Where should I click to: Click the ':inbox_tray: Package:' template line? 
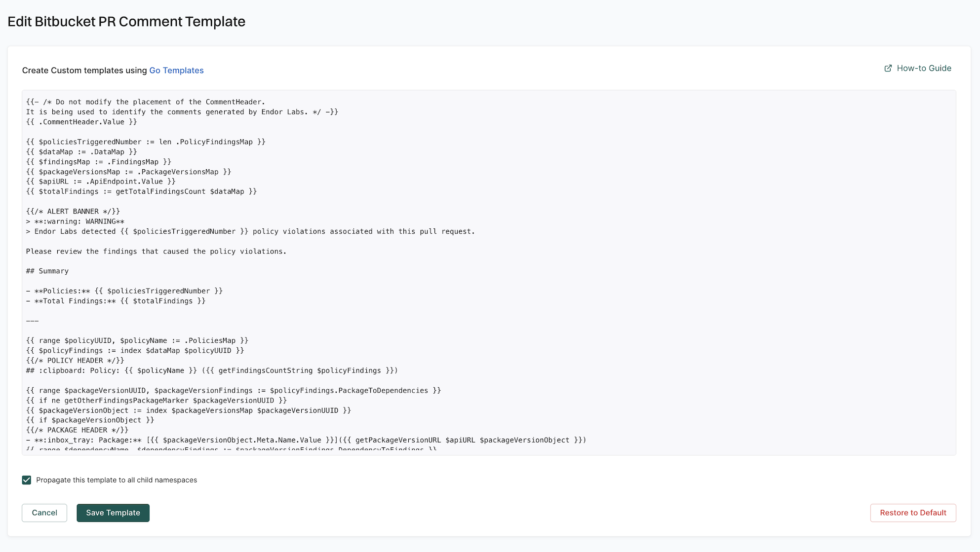(306, 440)
